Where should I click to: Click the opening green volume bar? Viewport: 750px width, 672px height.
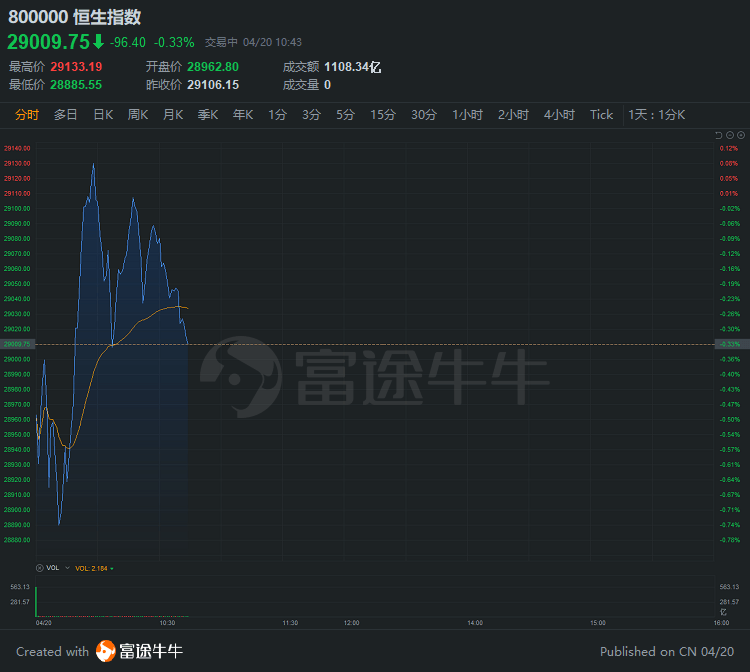click(36, 601)
